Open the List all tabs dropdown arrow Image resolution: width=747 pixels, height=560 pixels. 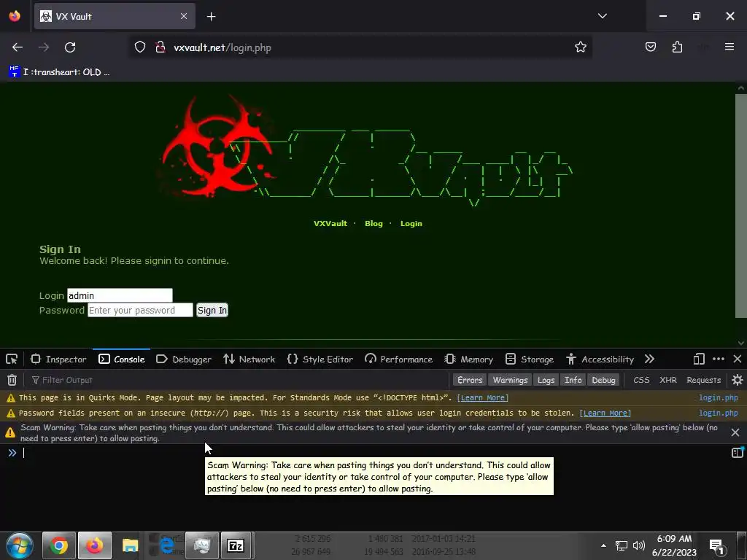tap(602, 16)
